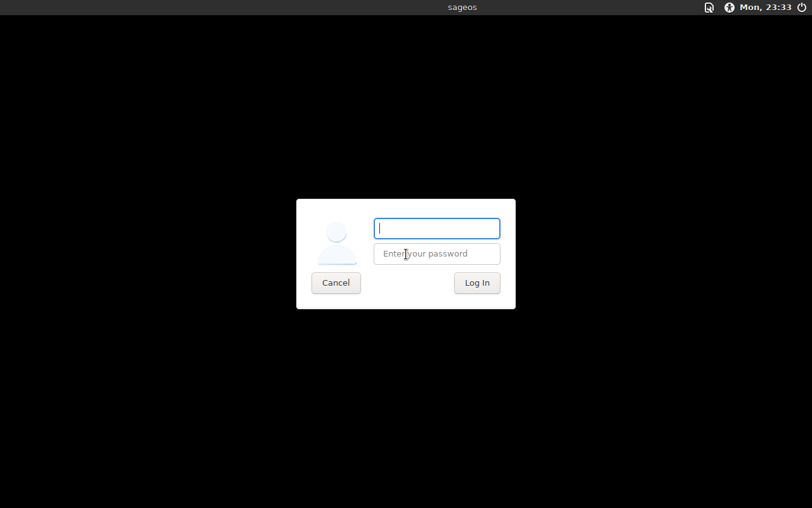
Task: Show the calendar from the panel clock
Action: tap(766, 8)
